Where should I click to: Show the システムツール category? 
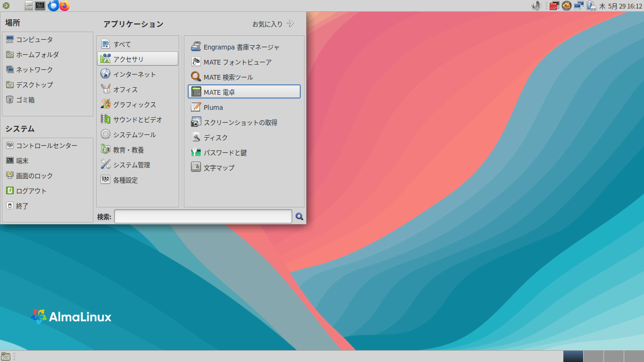tap(138, 135)
